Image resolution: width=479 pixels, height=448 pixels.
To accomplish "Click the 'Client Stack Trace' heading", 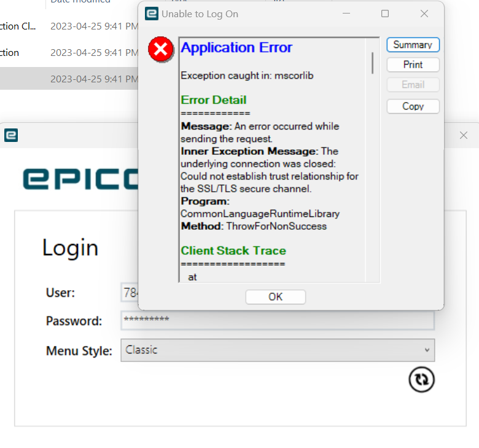I will click(x=233, y=251).
